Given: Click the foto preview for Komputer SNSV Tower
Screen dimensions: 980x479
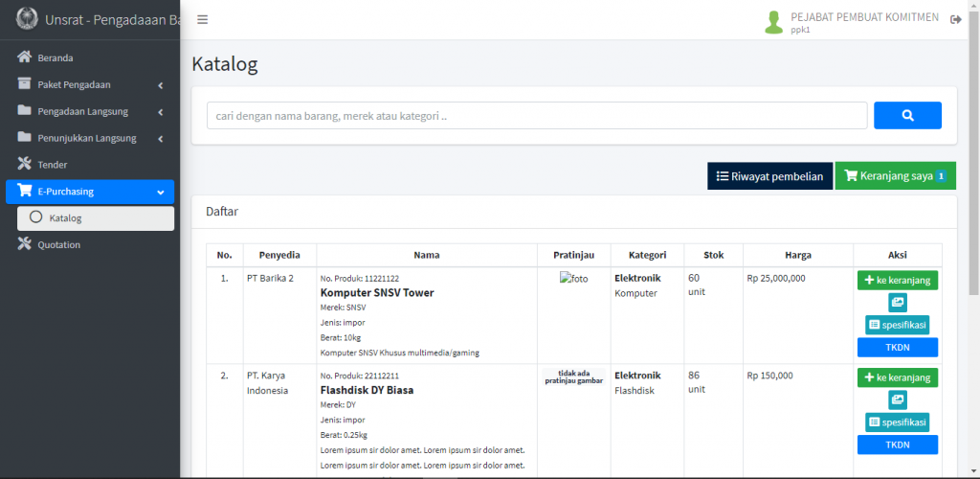Looking at the screenshot, I should pos(574,279).
